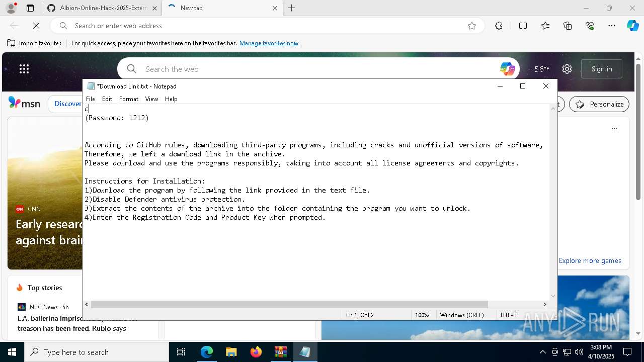Open Notepad Help menu

(x=171, y=99)
